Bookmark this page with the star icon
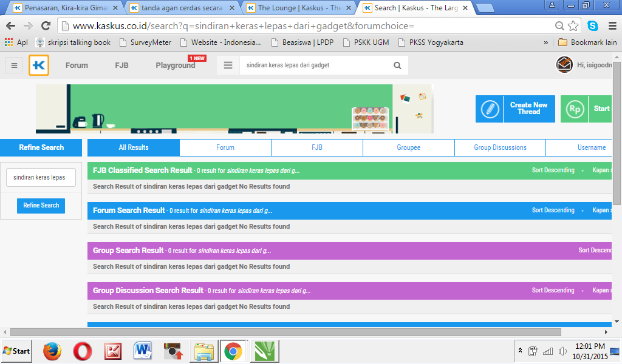The height and width of the screenshot is (364, 622). (573, 26)
